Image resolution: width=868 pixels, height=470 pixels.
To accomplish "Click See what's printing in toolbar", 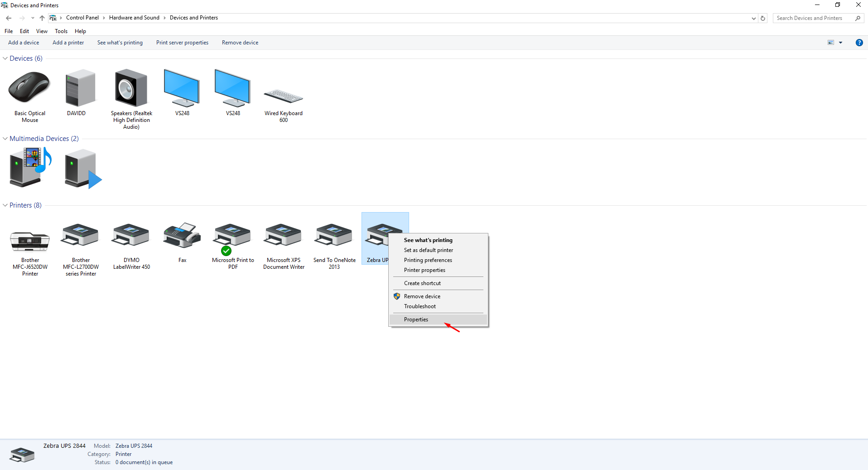I will click(120, 43).
